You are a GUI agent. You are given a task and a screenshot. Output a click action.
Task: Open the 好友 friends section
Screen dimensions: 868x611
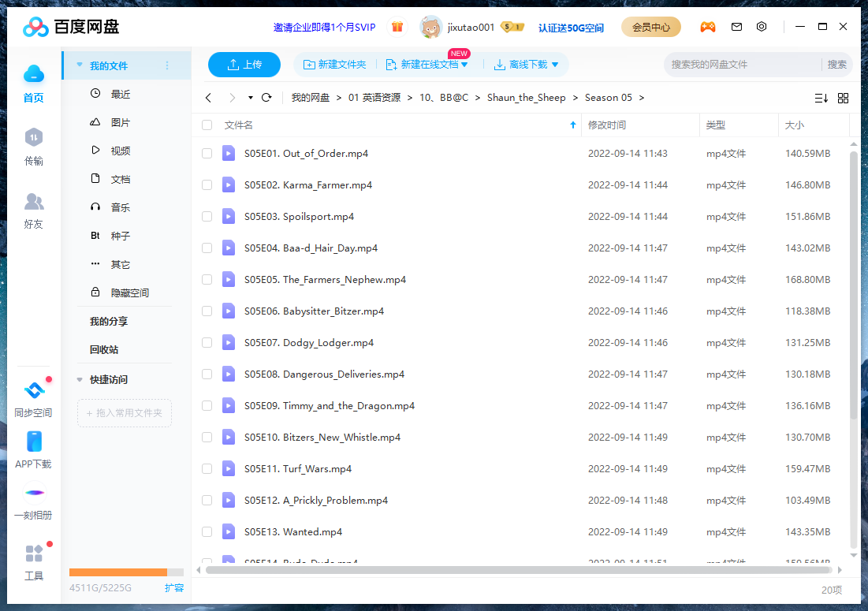click(x=34, y=210)
